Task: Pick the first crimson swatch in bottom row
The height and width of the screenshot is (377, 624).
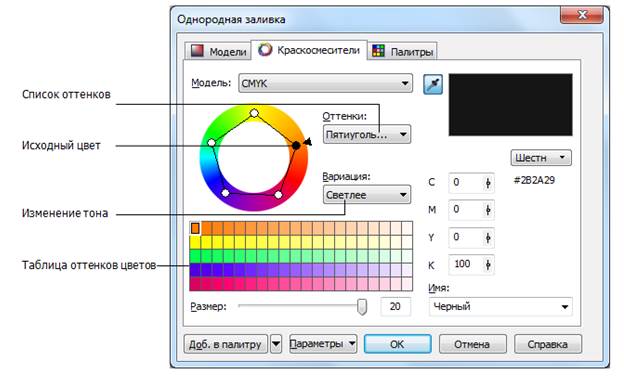Action: coord(195,284)
